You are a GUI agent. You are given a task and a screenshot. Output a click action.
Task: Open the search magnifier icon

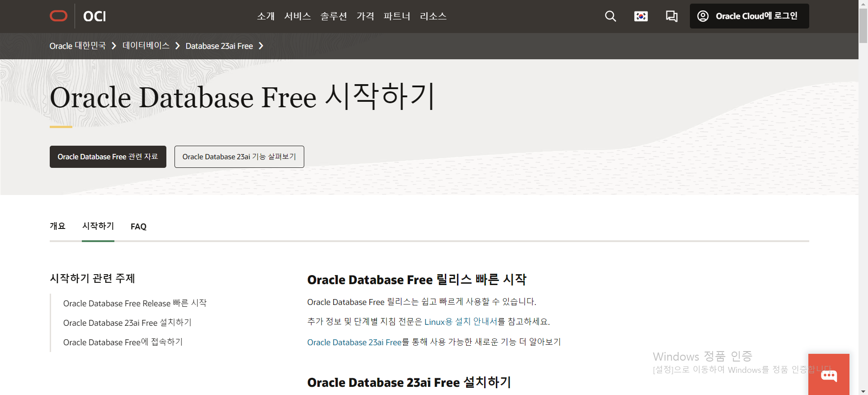610,16
